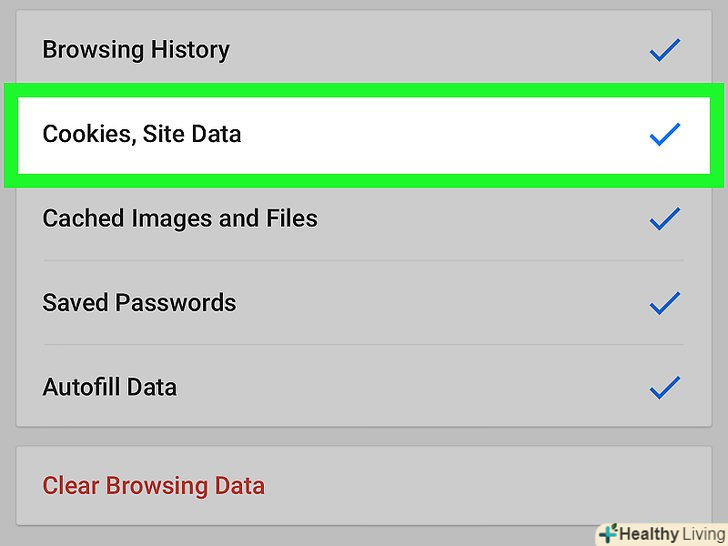
Task: Tap the Autofill Data label text
Action: (110, 387)
